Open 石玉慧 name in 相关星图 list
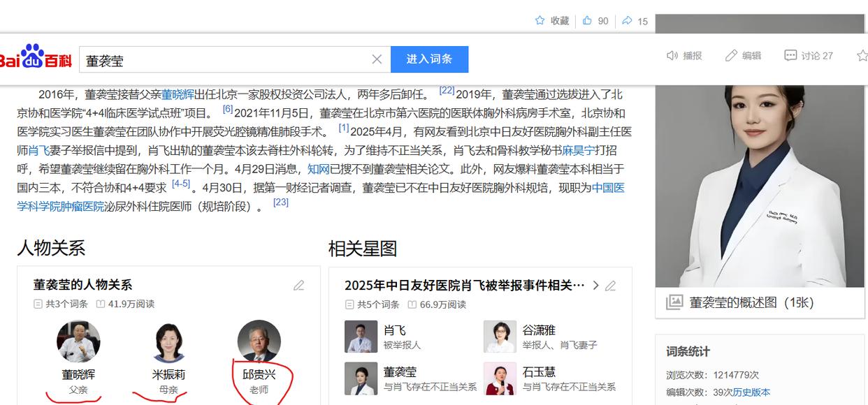Viewport: 868px width, 405px height. [x=540, y=372]
